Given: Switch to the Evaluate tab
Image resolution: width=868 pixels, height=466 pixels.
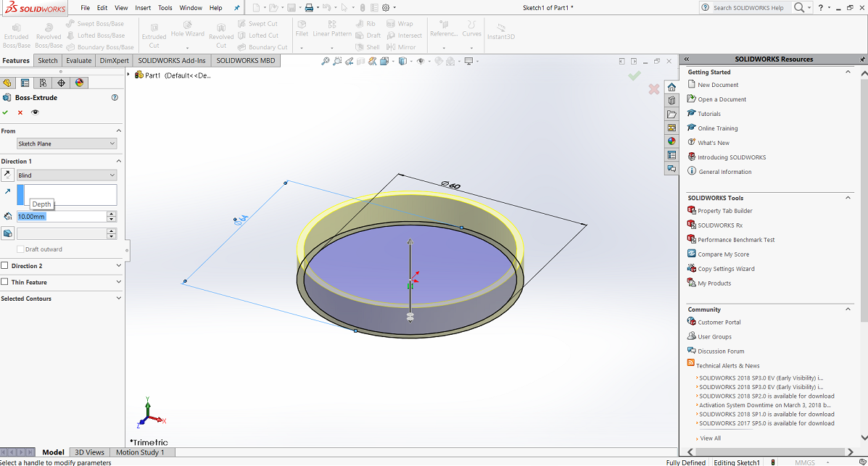Looking at the screenshot, I should tap(78, 60).
